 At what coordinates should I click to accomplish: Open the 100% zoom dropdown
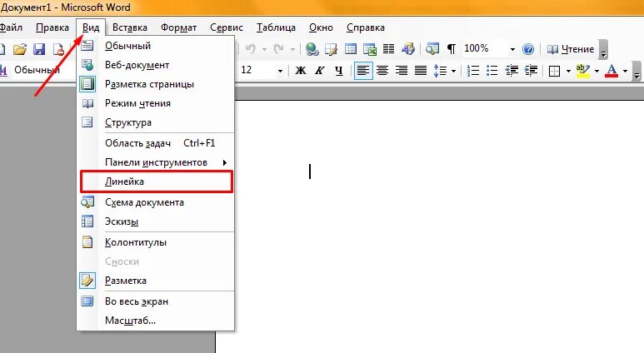click(x=512, y=49)
